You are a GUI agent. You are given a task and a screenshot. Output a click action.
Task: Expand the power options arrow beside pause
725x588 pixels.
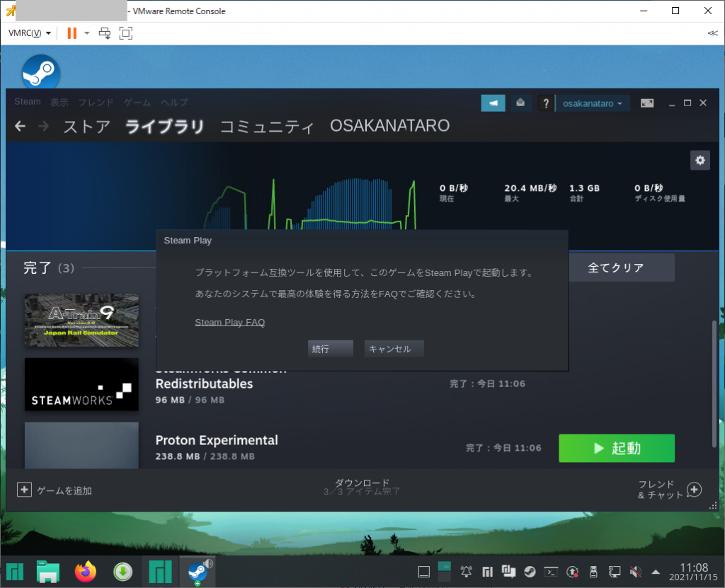tap(86, 33)
